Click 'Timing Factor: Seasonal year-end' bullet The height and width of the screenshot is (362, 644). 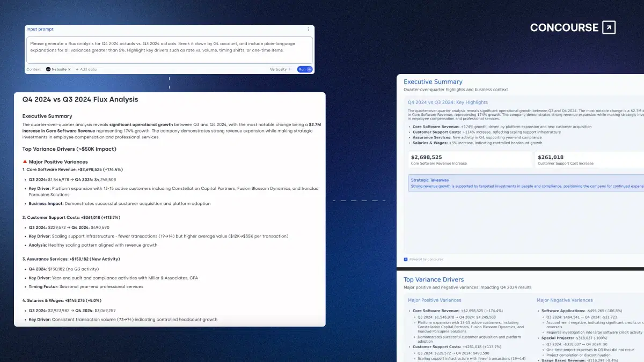pos(86,286)
